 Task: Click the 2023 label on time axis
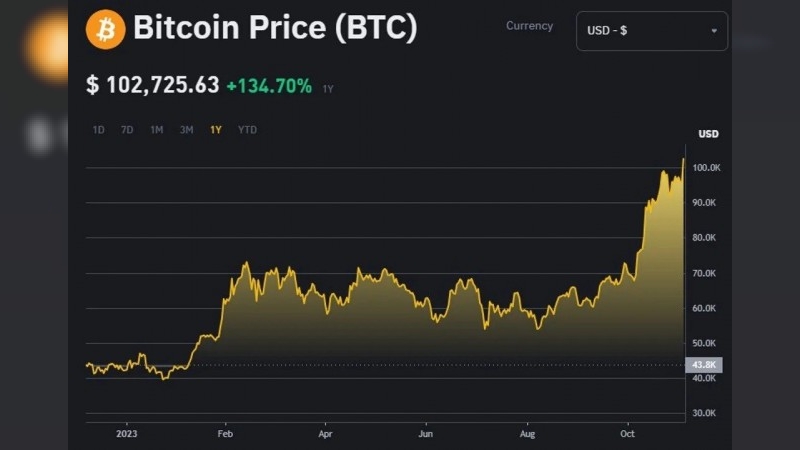tap(127, 435)
